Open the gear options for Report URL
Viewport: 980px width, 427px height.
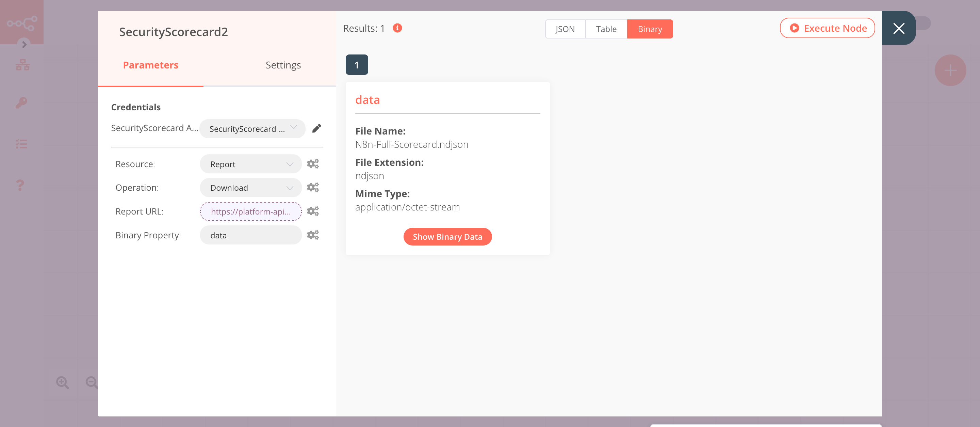pyautogui.click(x=312, y=211)
